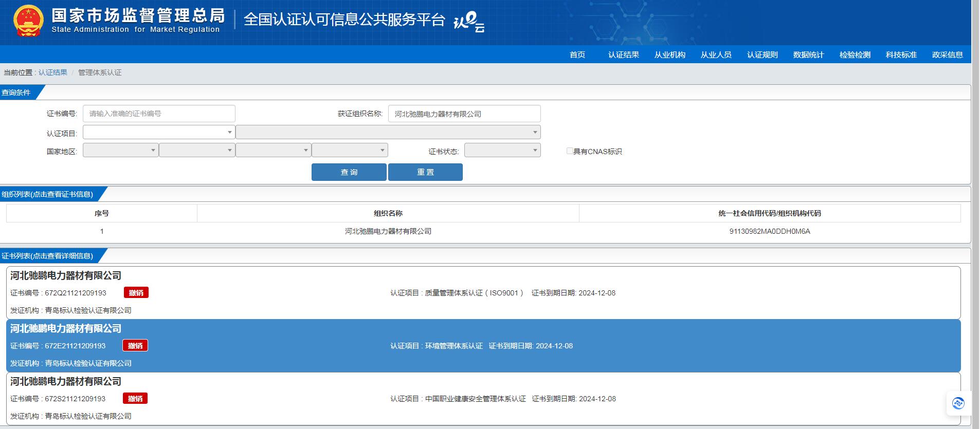Open the 证书状态 dropdown
Screen dimensions: 980x429
coord(502,150)
